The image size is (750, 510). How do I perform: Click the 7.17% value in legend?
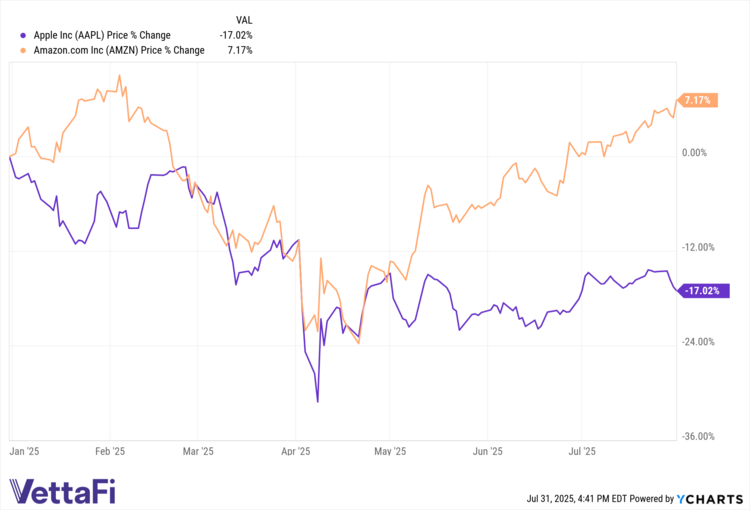click(x=240, y=49)
